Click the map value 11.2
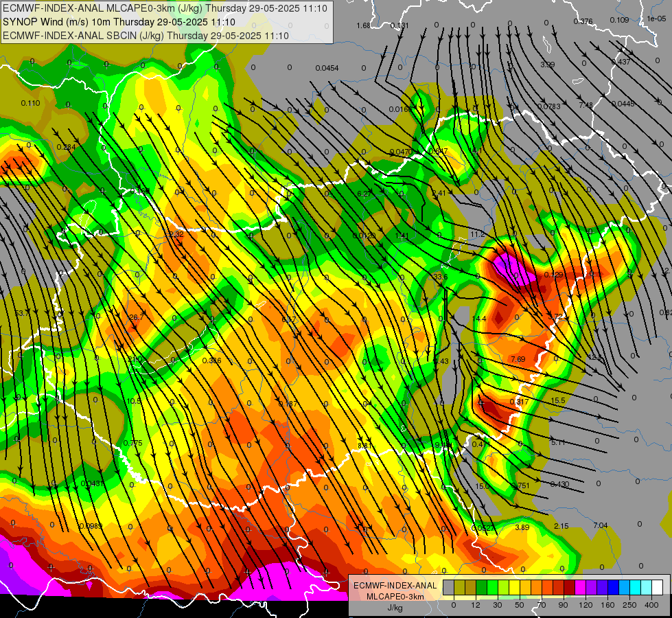This screenshot has width=672, height=618. tap(478, 234)
